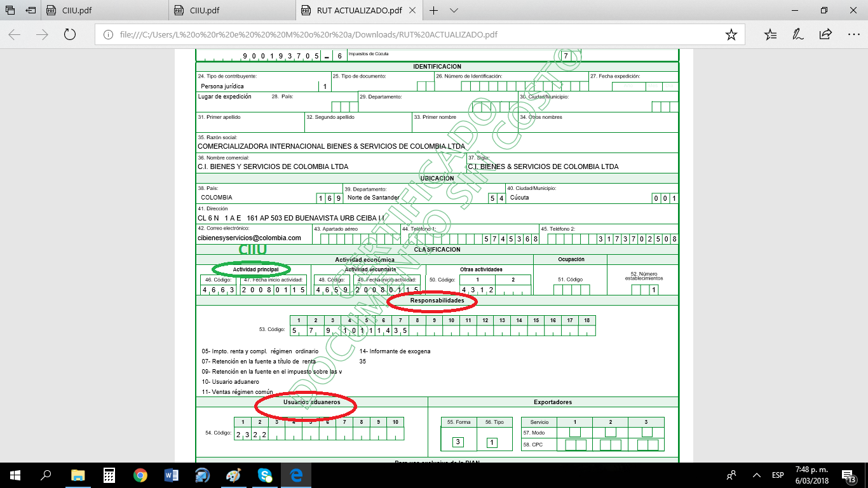
Task: Click the Cúcuta city value
Action: pyautogui.click(x=519, y=198)
